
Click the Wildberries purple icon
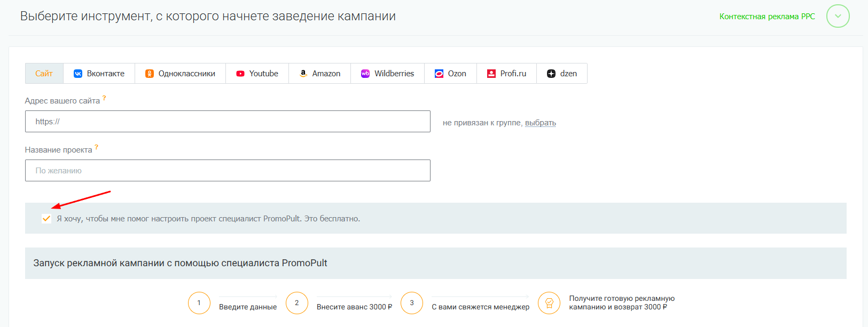pos(365,74)
